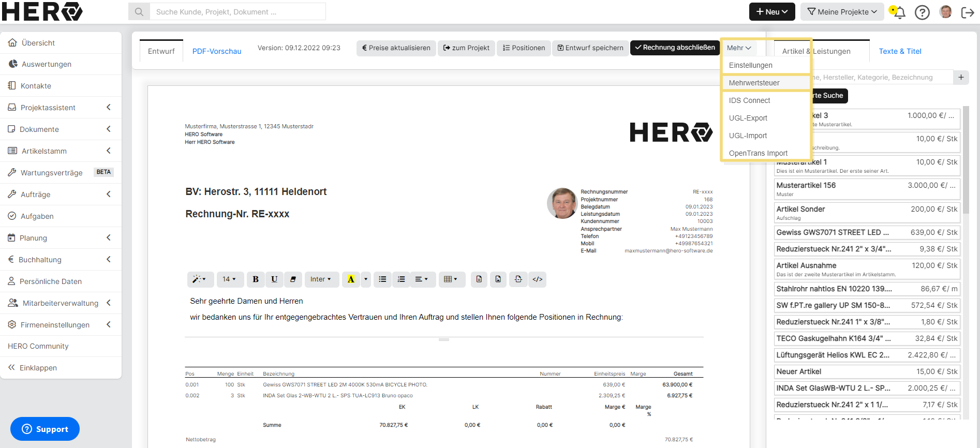
Task: Select IDS Connect menu entry
Action: click(x=766, y=100)
